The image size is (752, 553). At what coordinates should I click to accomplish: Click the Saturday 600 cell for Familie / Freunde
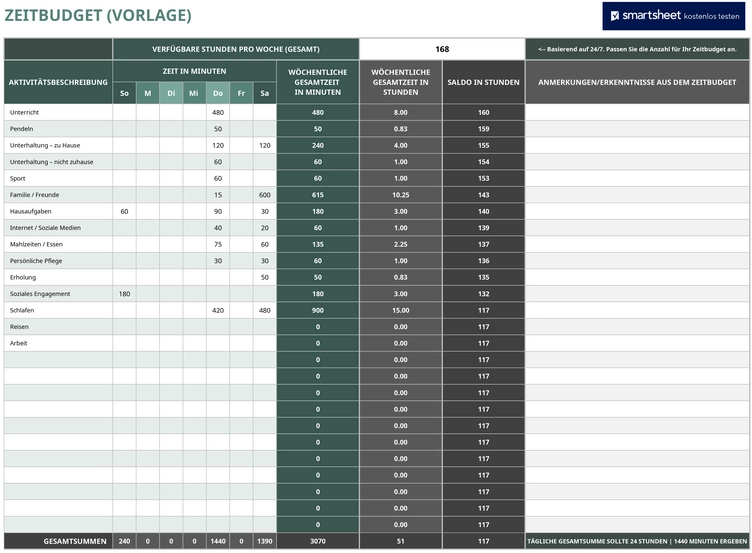[x=265, y=195]
